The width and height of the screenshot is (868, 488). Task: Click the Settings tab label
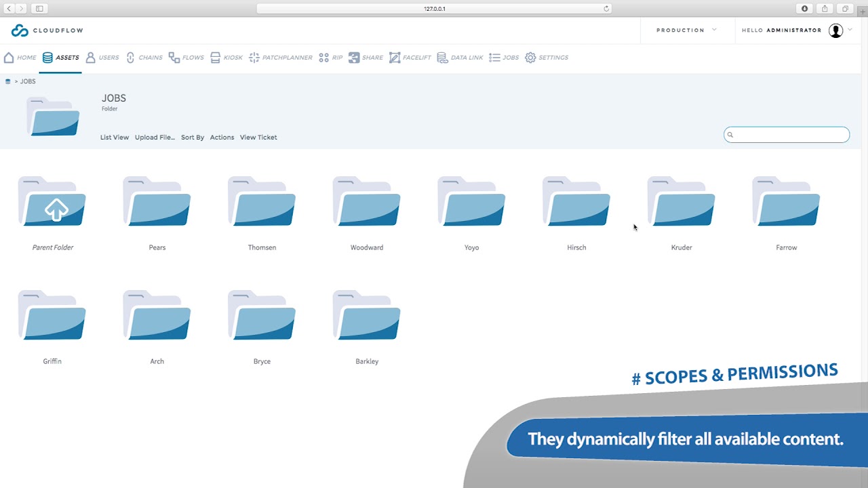(553, 58)
